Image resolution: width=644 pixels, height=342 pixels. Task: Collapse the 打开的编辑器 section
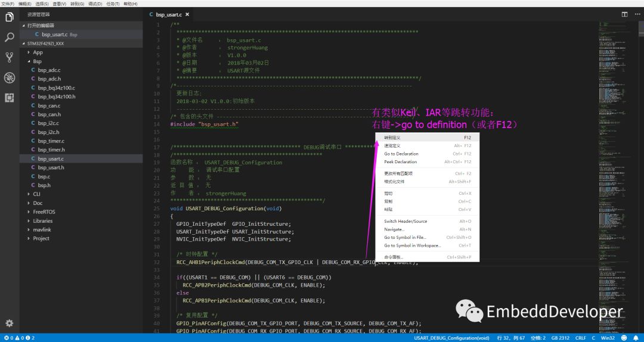point(81,26)
